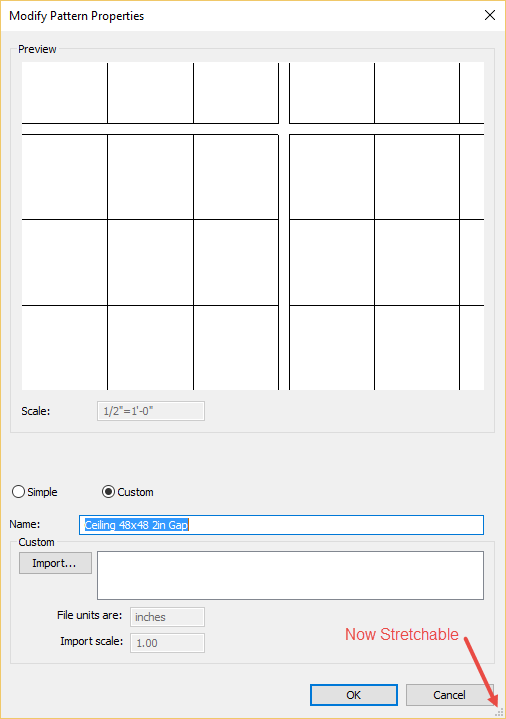Click the empty custom pattern list box
The width and height of the screenshot is (506, 719).
[x=290, y=575]
